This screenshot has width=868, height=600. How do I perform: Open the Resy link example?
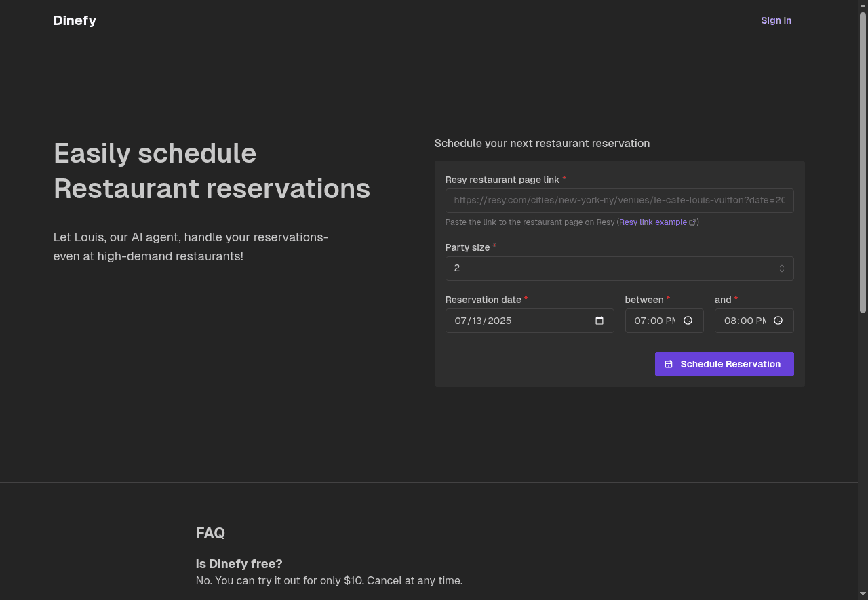pyautogui.click(x=652, y=222)
